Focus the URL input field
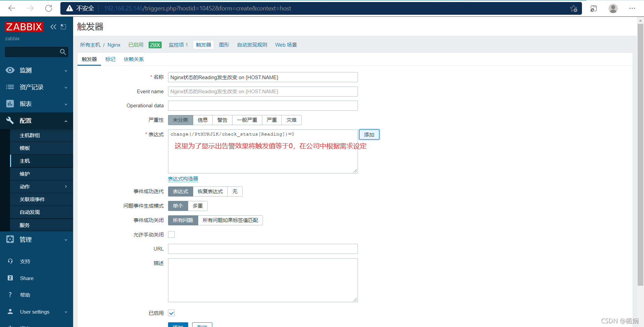The width and height of the screenshot is (644, 327). (x=263, y=249)
